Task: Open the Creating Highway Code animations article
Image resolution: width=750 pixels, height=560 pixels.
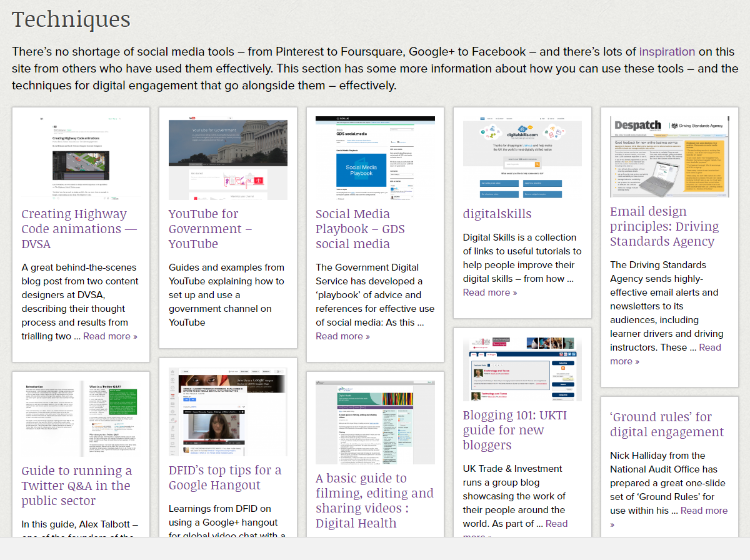Action: click(x=79, y=228)
